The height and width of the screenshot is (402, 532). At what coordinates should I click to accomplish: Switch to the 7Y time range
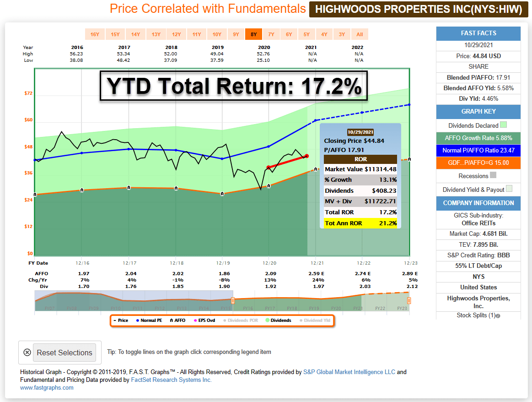pyautogui.click(x=271, y=34)
